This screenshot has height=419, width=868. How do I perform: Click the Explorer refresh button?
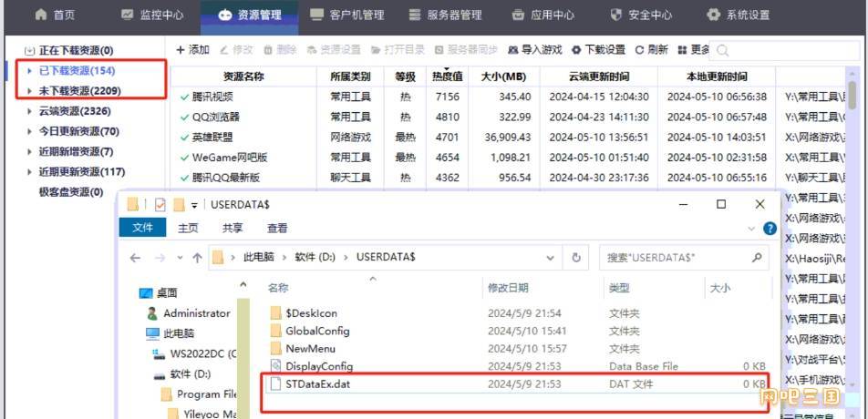575,258
